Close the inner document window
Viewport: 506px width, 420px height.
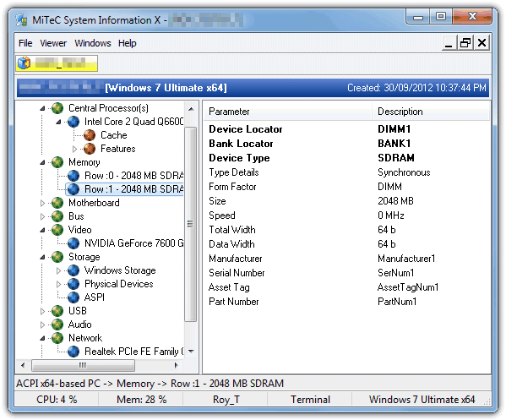click(482, 42)
